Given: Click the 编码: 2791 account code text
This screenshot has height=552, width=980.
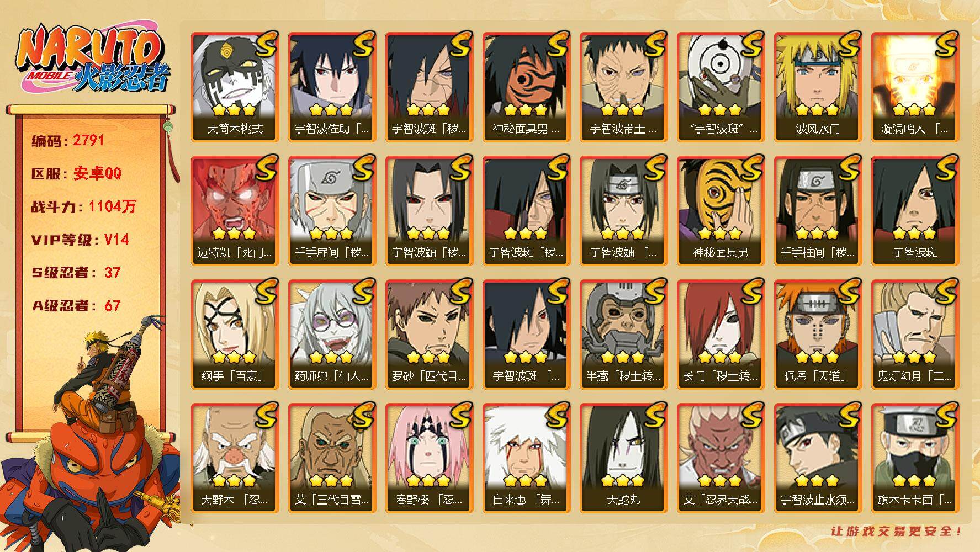Looking at the screenshot, I should click(x=68, y=141).
